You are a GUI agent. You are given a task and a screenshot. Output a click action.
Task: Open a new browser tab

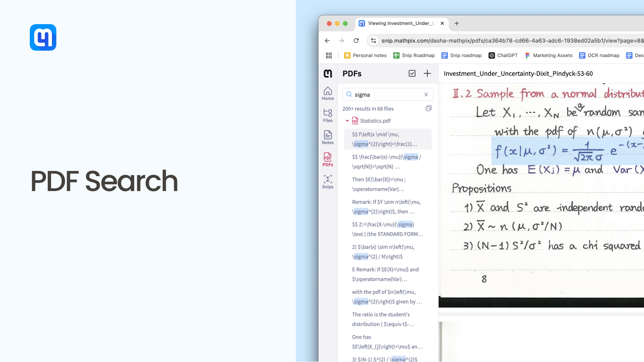456,23
